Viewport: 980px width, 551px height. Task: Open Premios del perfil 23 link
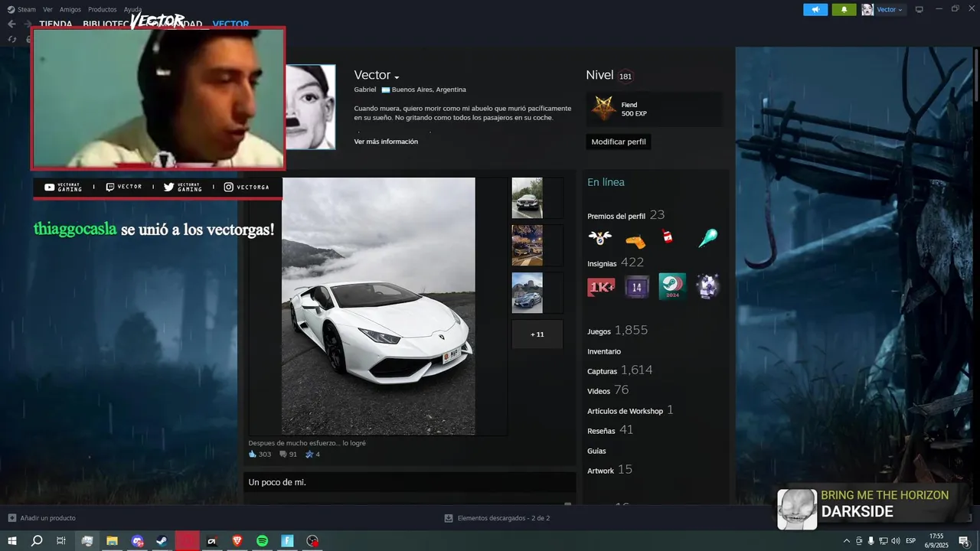click(626, 215)
